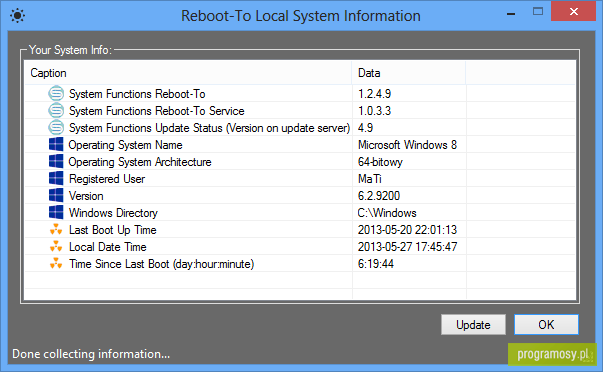
Task: Click the update server version 4.9
Action: (365, 128)
